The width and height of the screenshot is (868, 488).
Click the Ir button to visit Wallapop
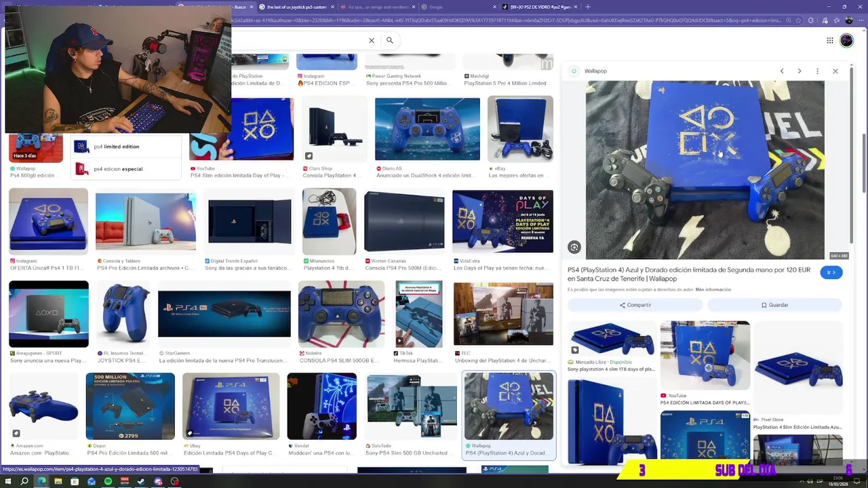coord(831,272)
